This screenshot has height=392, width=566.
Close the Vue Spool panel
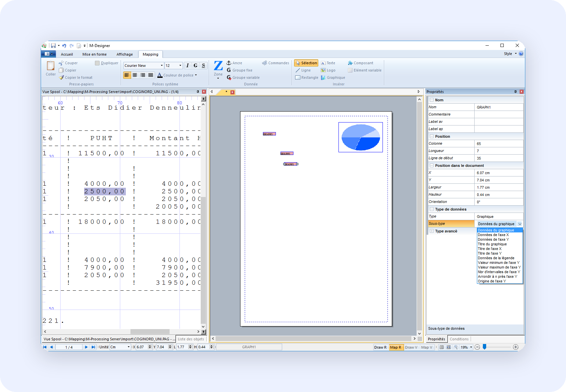point(204,92)
